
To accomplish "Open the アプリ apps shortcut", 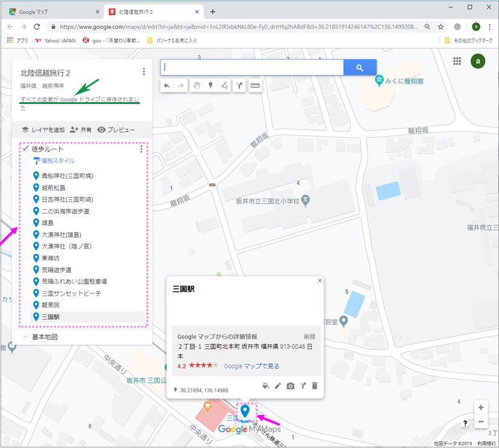I will (x=18, y=41).
